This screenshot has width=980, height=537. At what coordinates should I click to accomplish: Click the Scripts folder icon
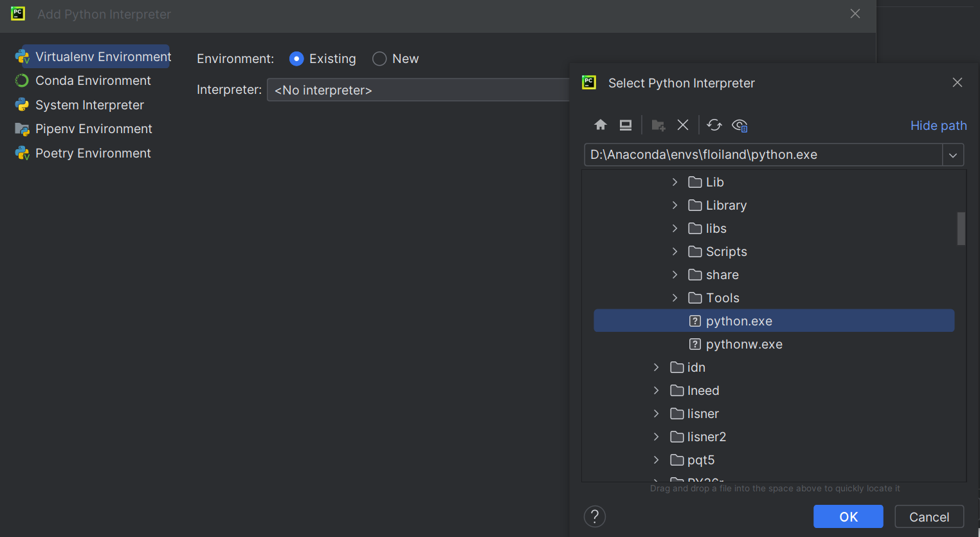click(694, 251)
